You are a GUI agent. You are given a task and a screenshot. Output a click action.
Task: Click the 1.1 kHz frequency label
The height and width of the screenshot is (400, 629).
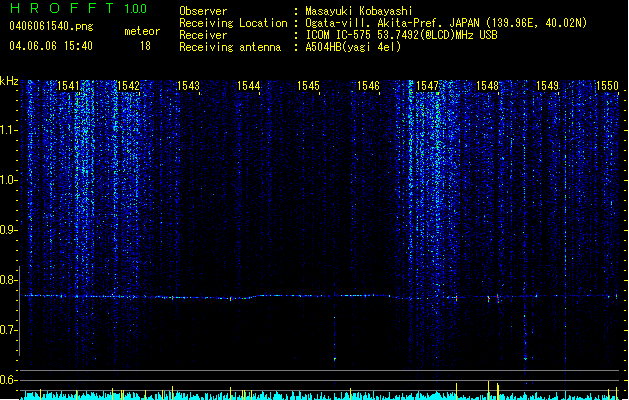point(9,130)
